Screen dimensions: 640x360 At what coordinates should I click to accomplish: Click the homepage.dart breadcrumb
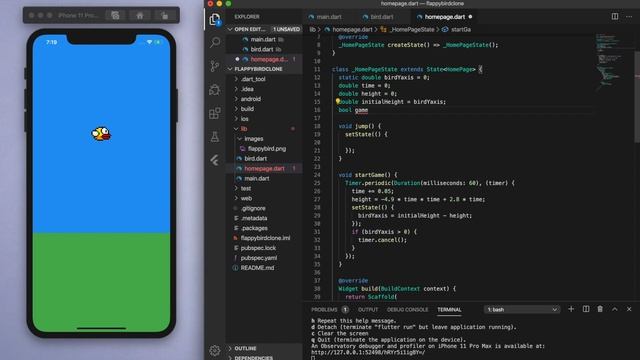tap(352, 29)
